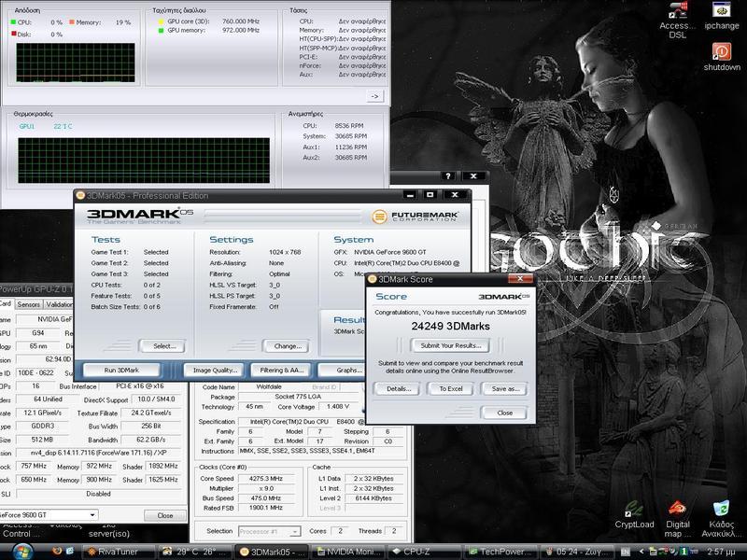Click the system clock showing 2:57
The image size is (747, 560).
(721, 552)
